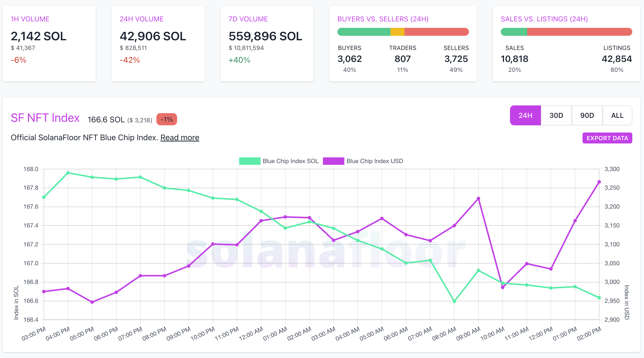This screenshot has width=644, height=358.
Task: Click the yellow traders bar segment
Action: 397,32
